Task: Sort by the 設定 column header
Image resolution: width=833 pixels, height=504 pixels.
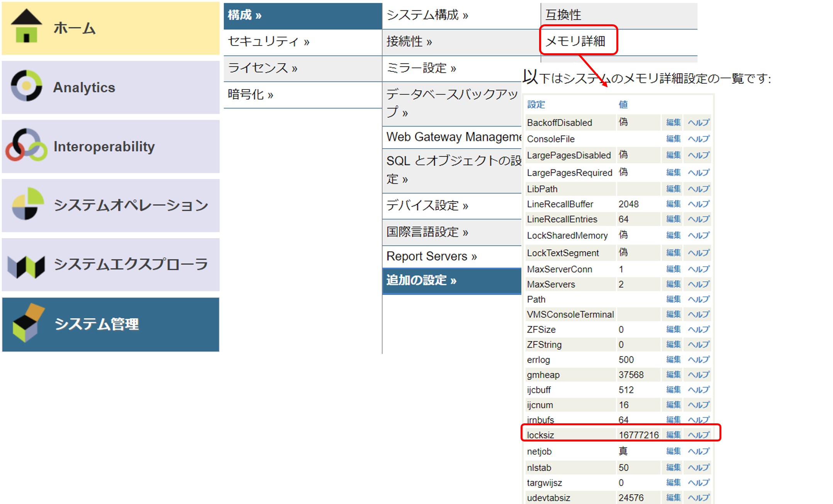Action: tap(536, 105)
